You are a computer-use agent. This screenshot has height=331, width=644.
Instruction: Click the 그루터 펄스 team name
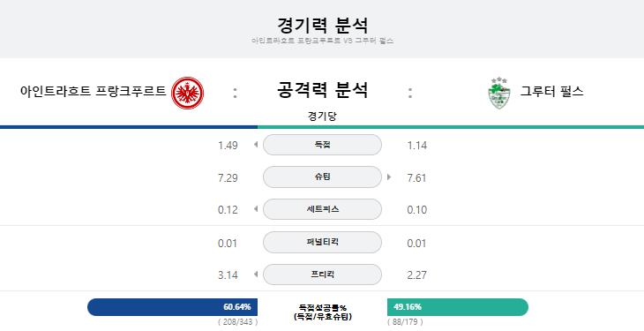pyautogui.click(x=551, y=91)
